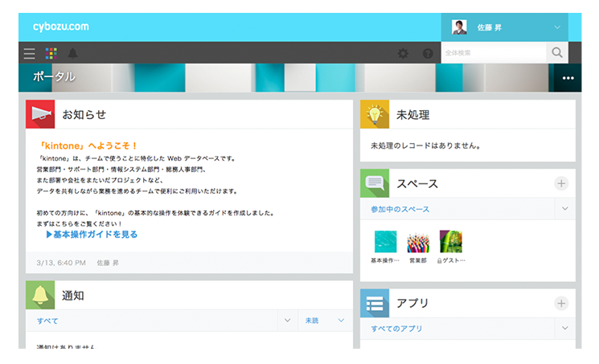Open the portal options ellipsis button
The width and height of the screenshot is (599, 364).
click(x=568, y=78)
